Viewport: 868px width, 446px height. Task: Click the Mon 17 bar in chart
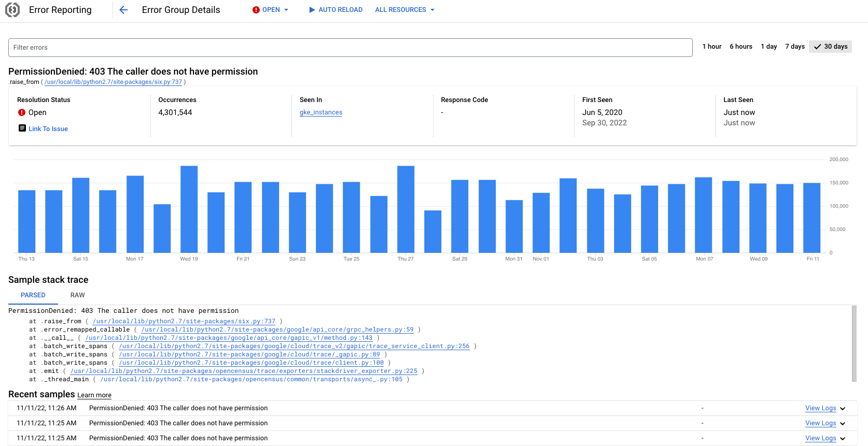pyautogui.click(x=135, y=214)
